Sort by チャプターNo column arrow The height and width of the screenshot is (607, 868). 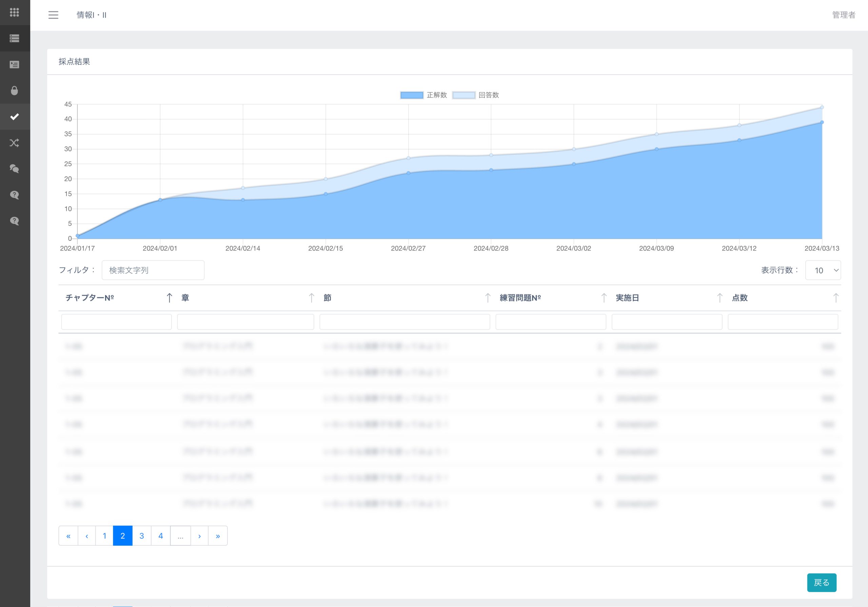[x=170, y=298]
